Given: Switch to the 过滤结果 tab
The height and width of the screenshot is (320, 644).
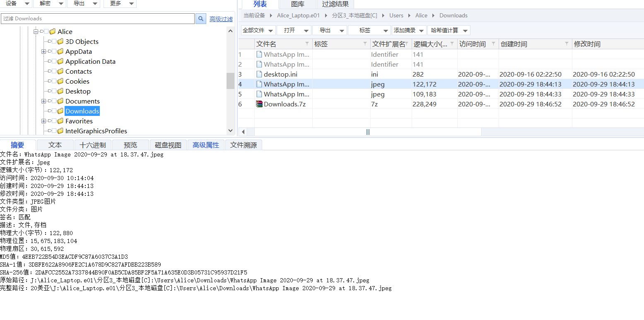Looking at the screenshot, I should [335, 4].
